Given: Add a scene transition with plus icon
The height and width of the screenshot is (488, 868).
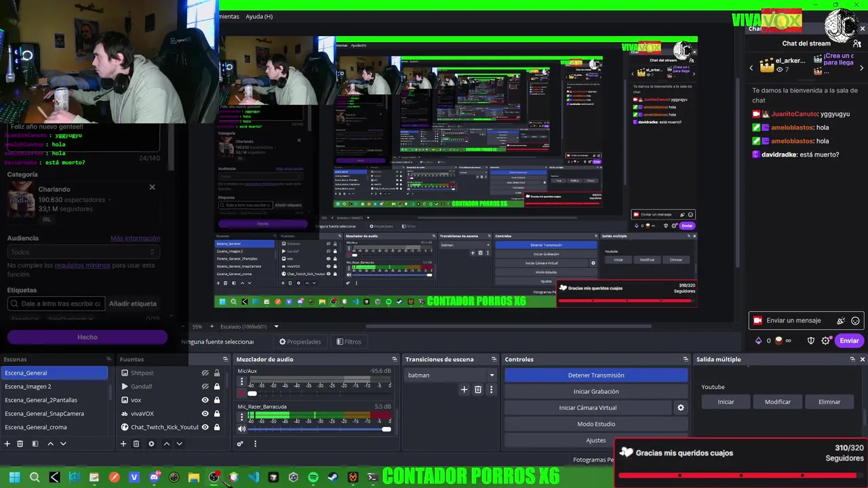Looking at the screenshot, I should [464, 390].
